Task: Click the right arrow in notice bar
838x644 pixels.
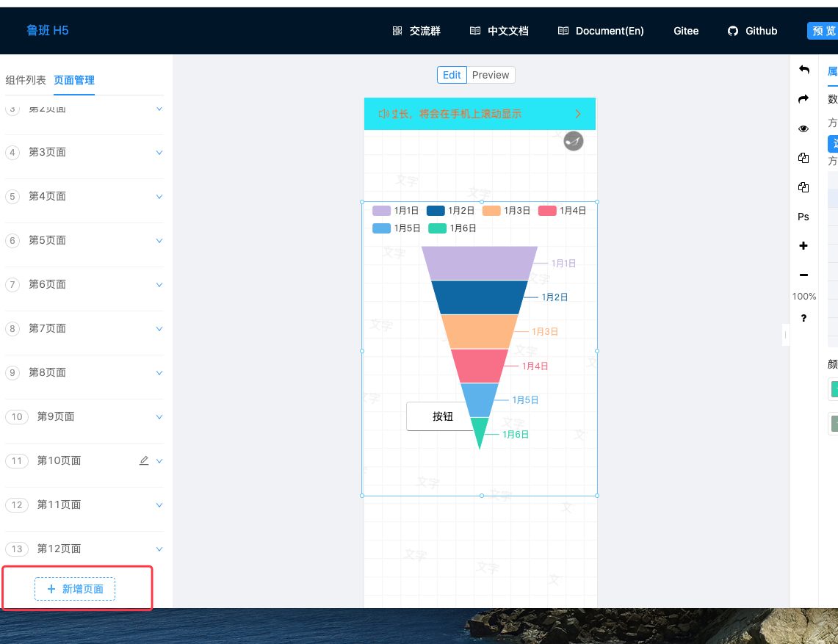Action: (578, 114)
